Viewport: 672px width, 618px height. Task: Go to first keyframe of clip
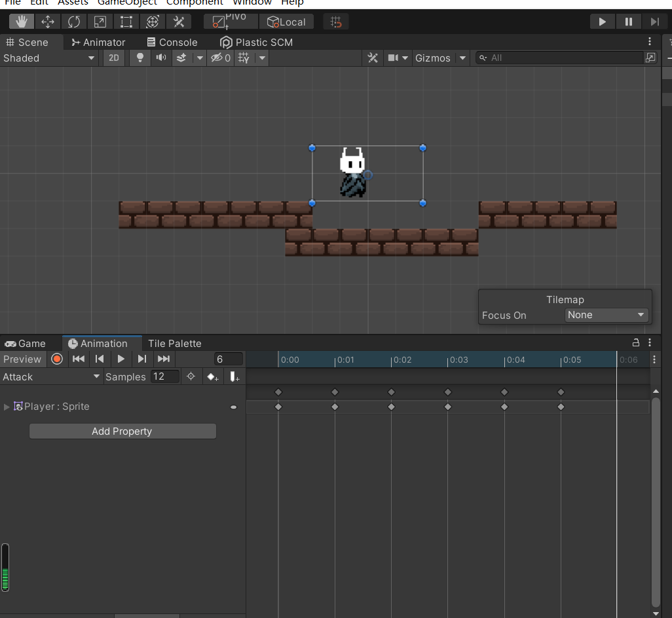(79, 359)
